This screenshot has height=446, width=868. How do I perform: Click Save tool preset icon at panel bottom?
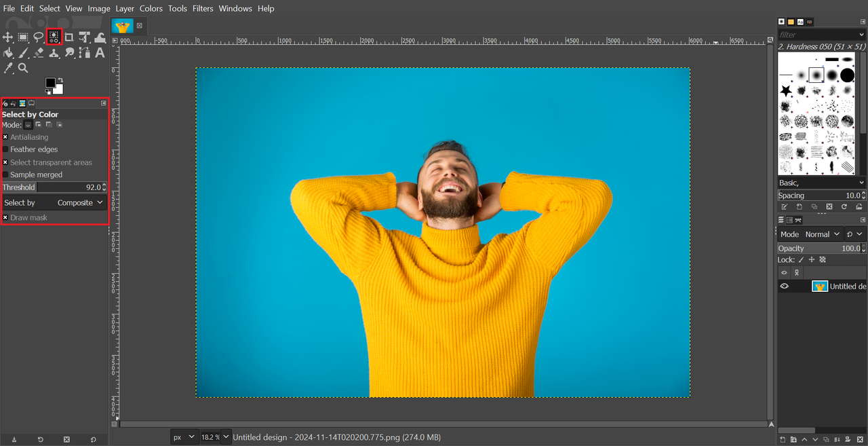coord(14,439)
